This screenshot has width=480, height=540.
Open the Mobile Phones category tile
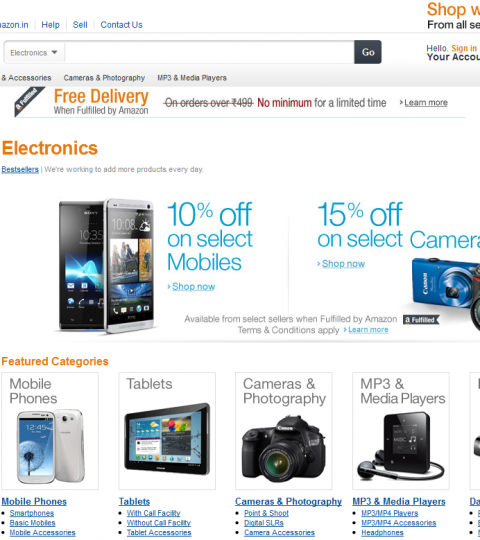click(50, 431)
